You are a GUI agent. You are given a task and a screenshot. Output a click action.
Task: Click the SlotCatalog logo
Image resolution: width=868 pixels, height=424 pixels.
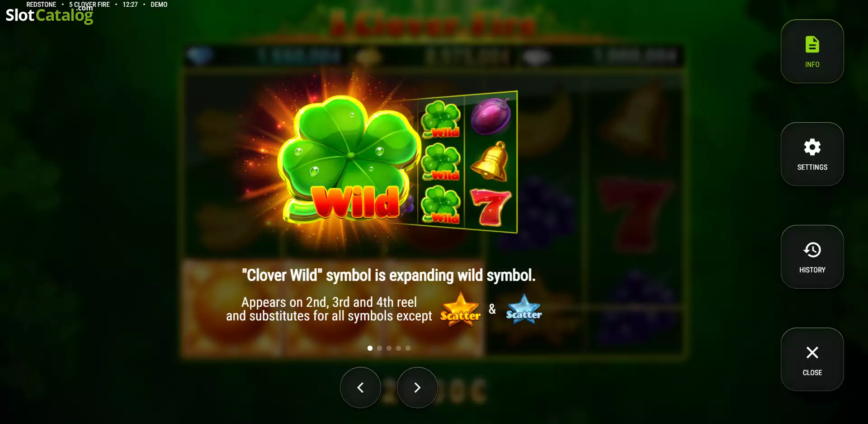(49, 15)
